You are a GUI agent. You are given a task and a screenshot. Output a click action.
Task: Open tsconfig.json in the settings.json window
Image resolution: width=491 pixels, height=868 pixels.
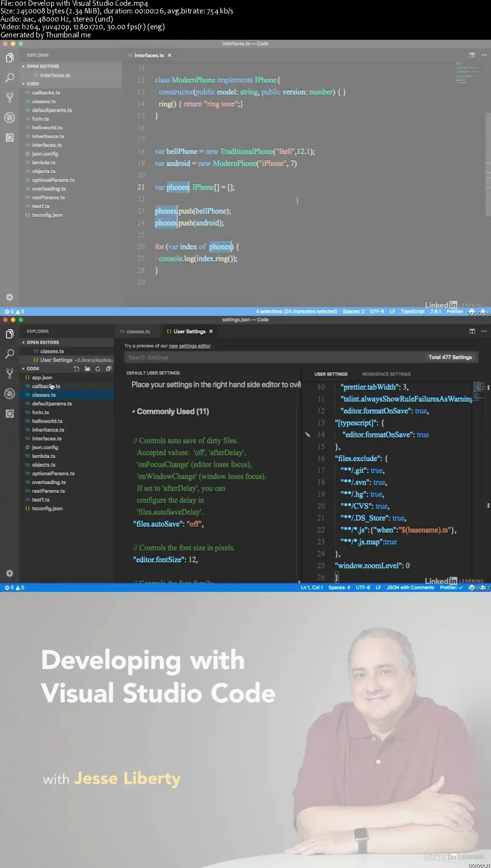click(47, 509)
